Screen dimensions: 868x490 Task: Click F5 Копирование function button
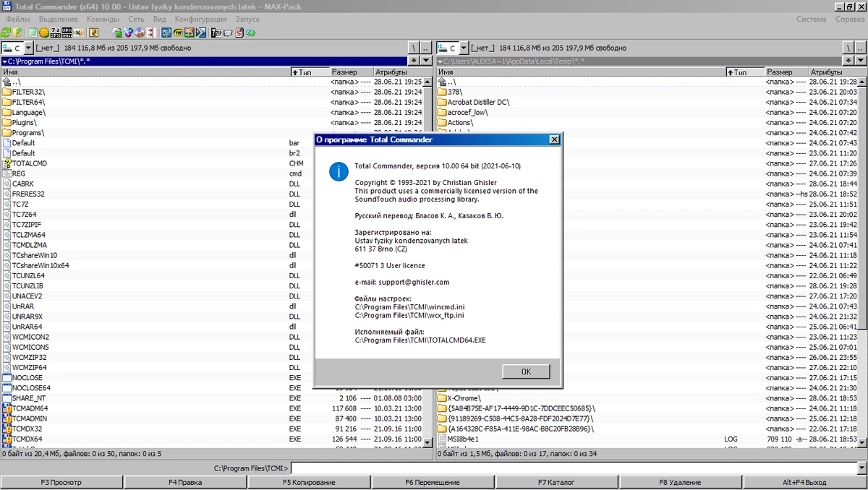click(309, 482)
